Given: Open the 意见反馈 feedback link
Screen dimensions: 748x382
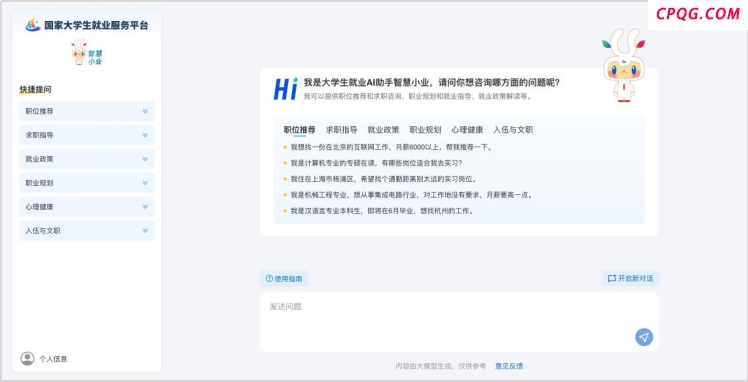Looking at the screenshot, I should pyautogui.click(x=509, y=366).
